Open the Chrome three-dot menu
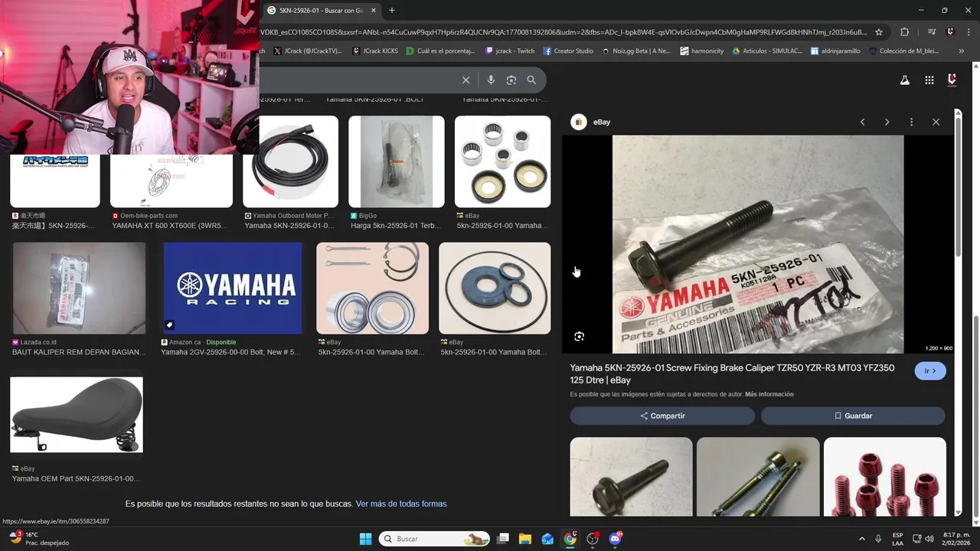This screenshot has height=551, width=980. click(969, 32)
